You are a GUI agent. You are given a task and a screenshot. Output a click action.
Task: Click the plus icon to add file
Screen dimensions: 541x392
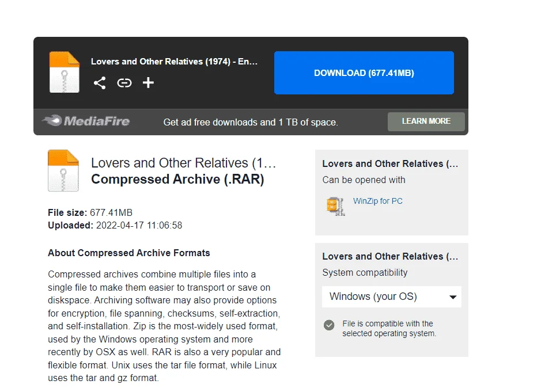pos(149,83)
